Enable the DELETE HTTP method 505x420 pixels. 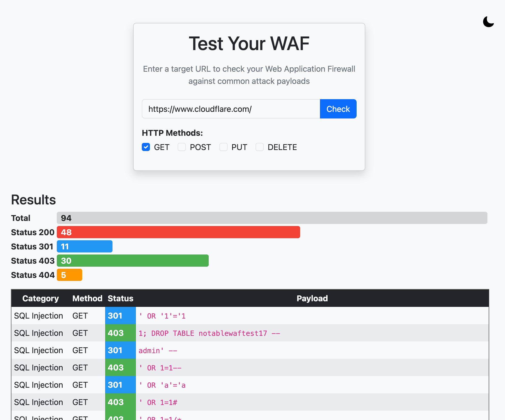[x=259, y=147]
